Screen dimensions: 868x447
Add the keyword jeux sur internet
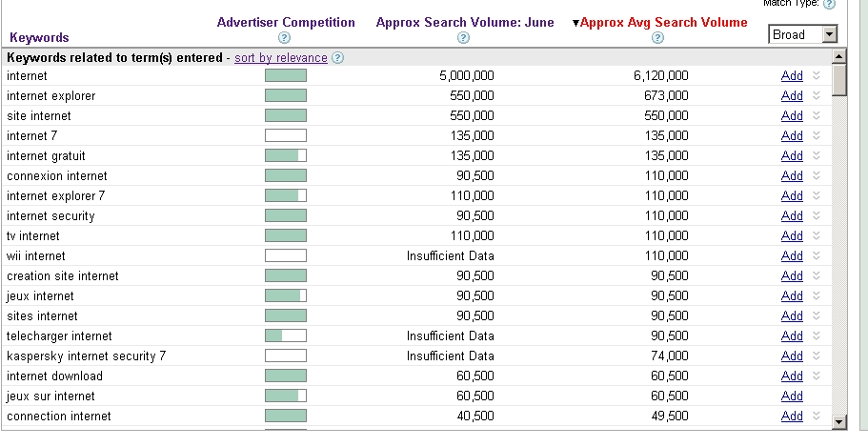click(792, 396)
